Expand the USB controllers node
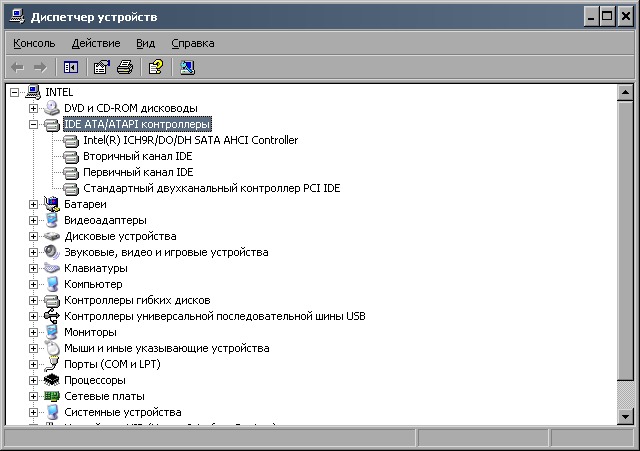The image size is (640, 451). (33, 316)
